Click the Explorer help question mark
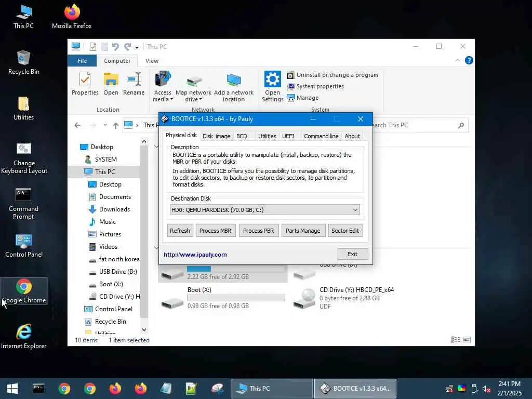532x399 pixels. [469, 60]
